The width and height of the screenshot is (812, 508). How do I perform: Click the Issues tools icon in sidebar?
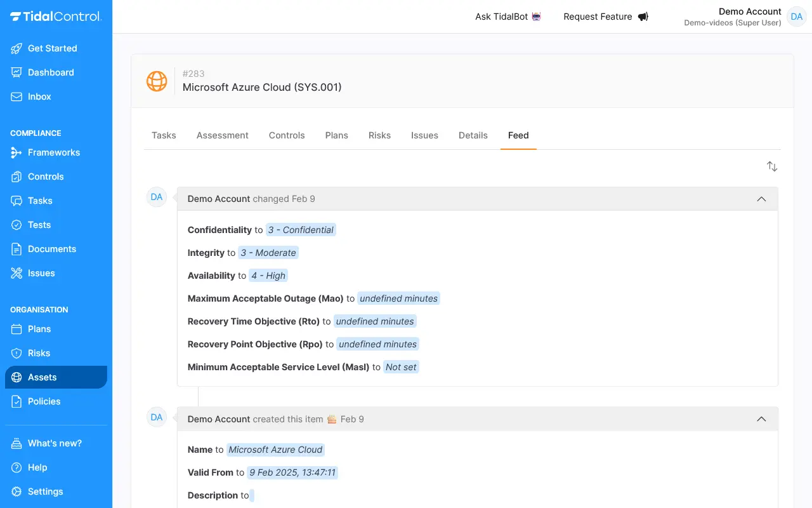click(16, 273)
